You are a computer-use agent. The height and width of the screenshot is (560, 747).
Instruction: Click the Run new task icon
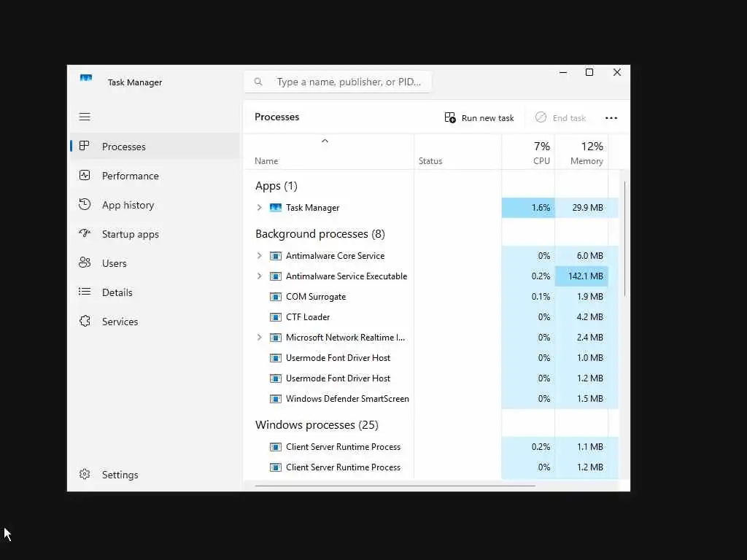click(x=450, y=117)
